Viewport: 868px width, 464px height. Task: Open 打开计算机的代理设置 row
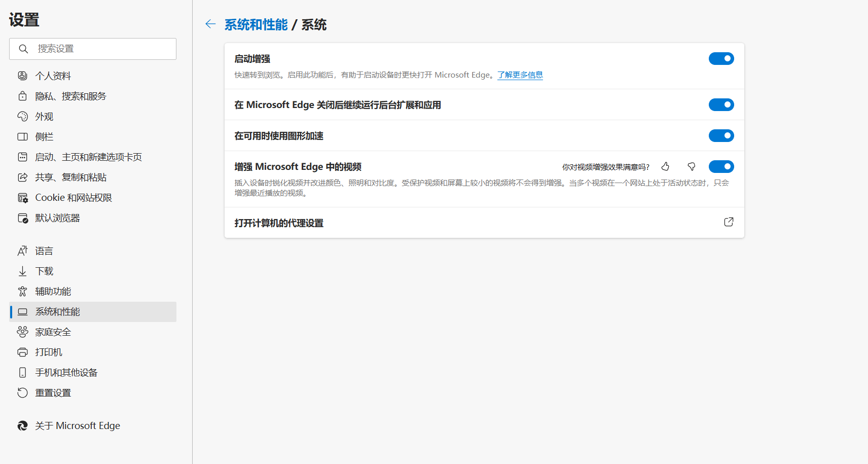click(484, 223)
